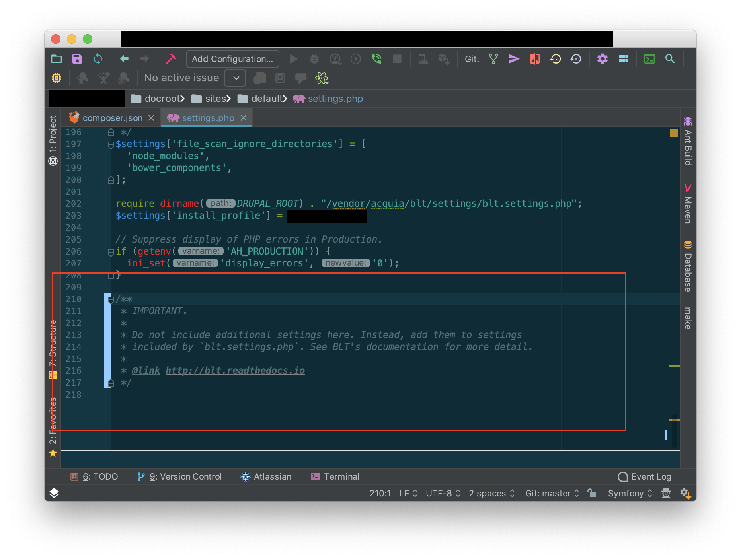Open the Event Log

(x=644, y=476)
